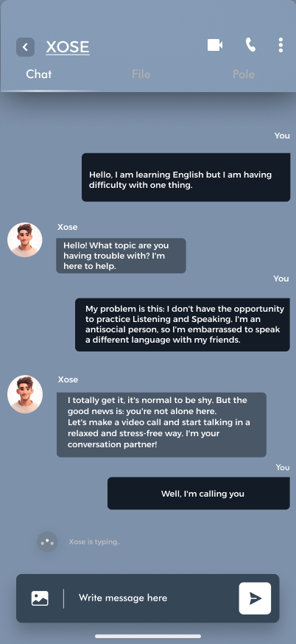This screenshot has width=296, height=644.
Task: Tap the "My problem is this" message bubble
Action: 183,324
